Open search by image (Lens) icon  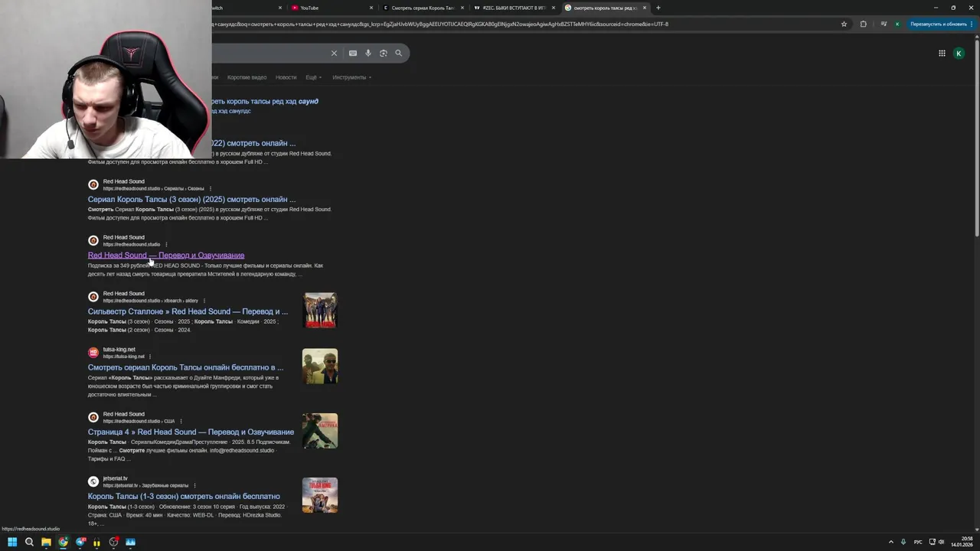coord(384,53)
